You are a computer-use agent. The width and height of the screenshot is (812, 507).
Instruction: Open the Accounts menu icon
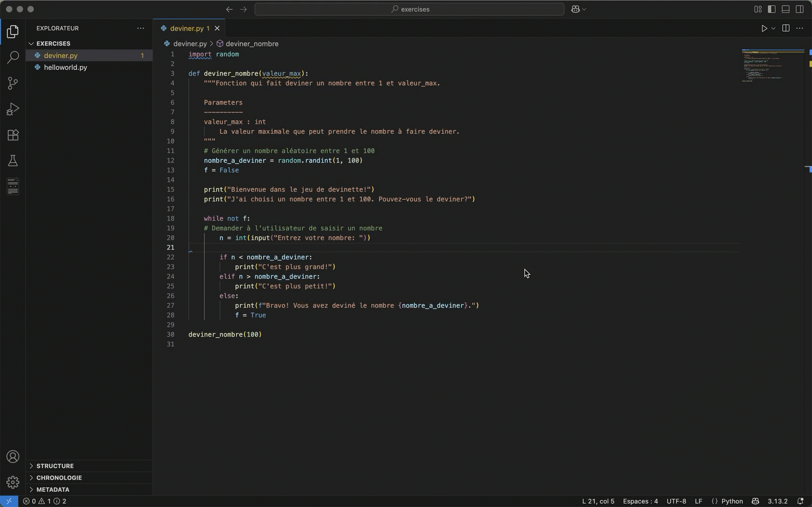pyautogui.click(x=13, y=457)
